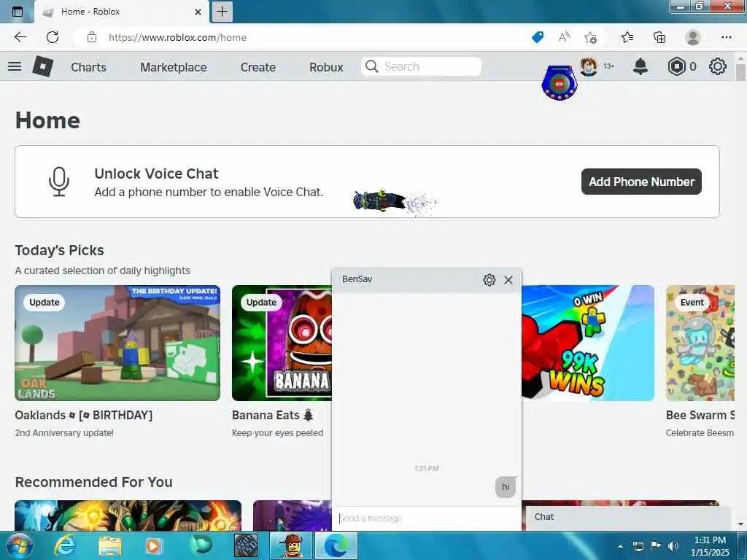
Task: Click the browser address bar
Action: coord(305,37)
